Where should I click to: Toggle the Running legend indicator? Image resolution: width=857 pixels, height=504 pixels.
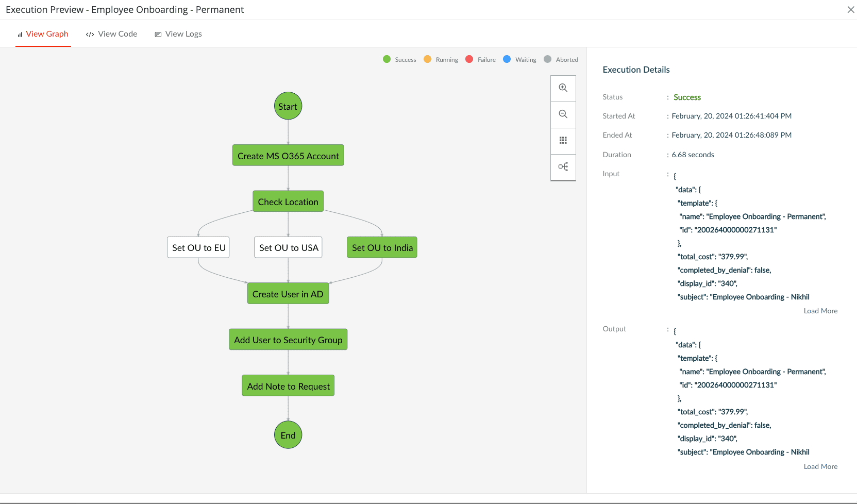tap(427, 59)
